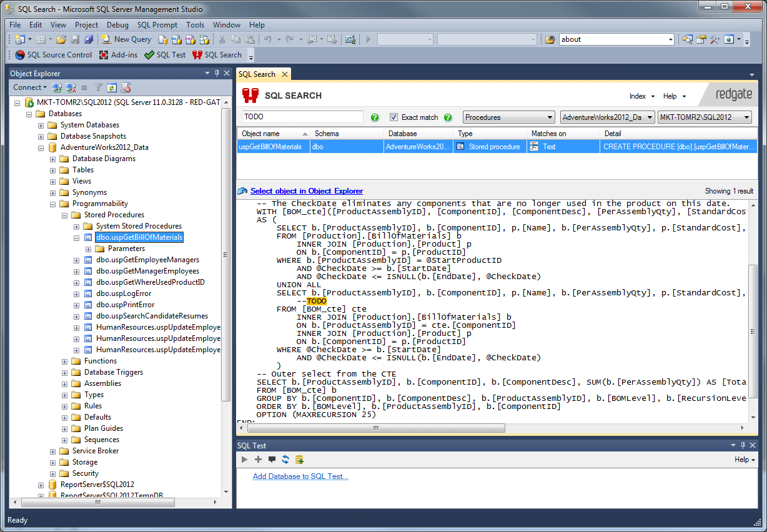Click 'Select object in Object Explorer' link
Image resolution: width=767 pixels, height=532 pixels.
tap(307, 191)
